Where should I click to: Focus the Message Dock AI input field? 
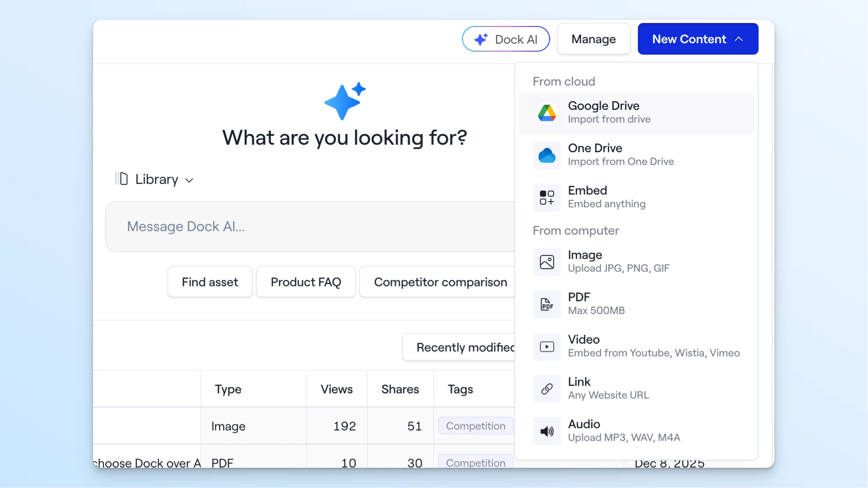[x=309, y=227]
